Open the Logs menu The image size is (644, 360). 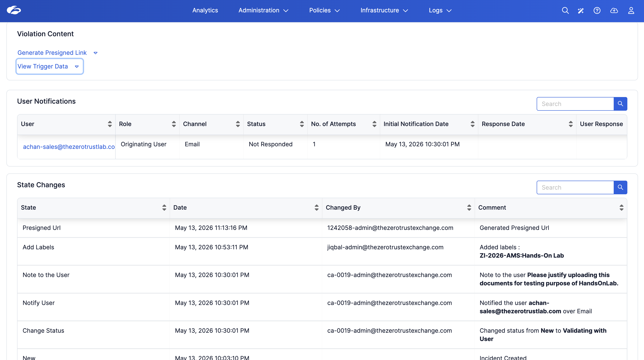point(440,10)
